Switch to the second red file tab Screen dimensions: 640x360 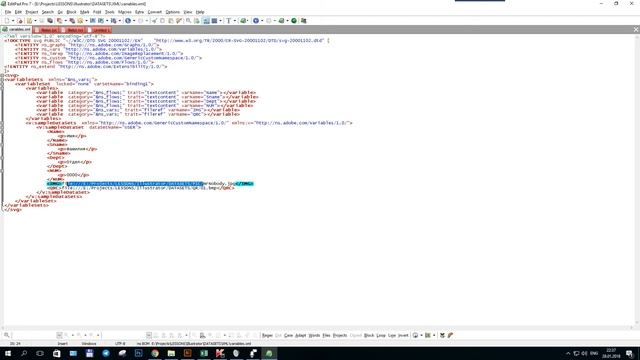46,30
